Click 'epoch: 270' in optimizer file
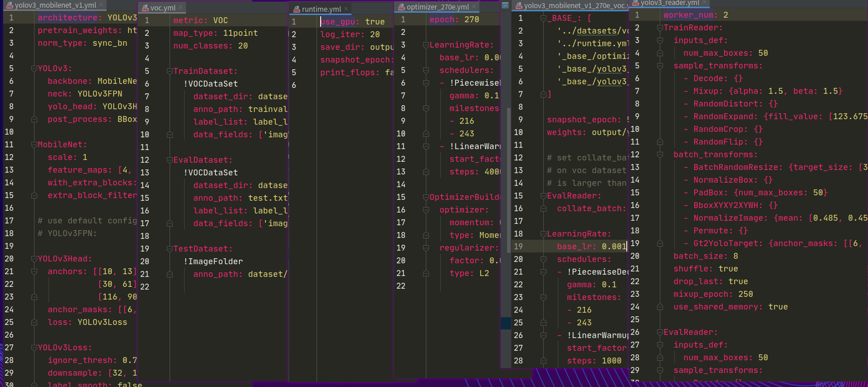 tap(454, 19)
